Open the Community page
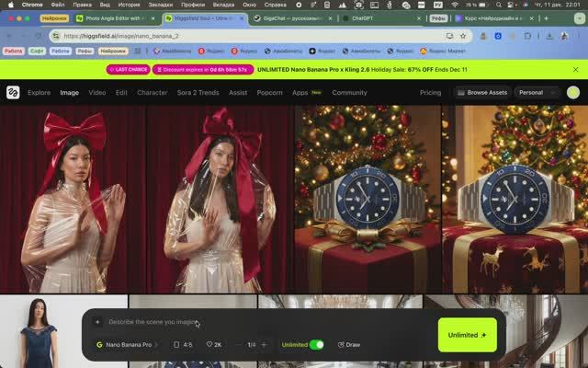The width and height of the screenshot is (588, 368). point(349,92)
